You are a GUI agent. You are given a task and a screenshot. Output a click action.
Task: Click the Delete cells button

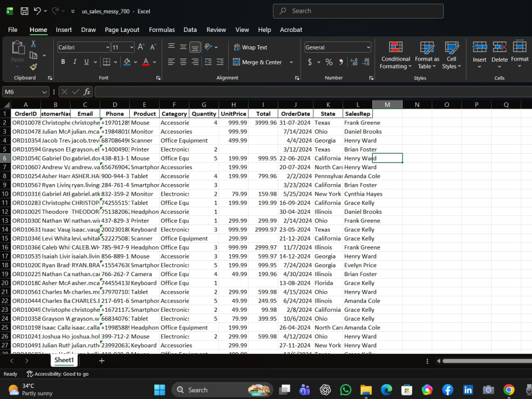pos(500,54)
